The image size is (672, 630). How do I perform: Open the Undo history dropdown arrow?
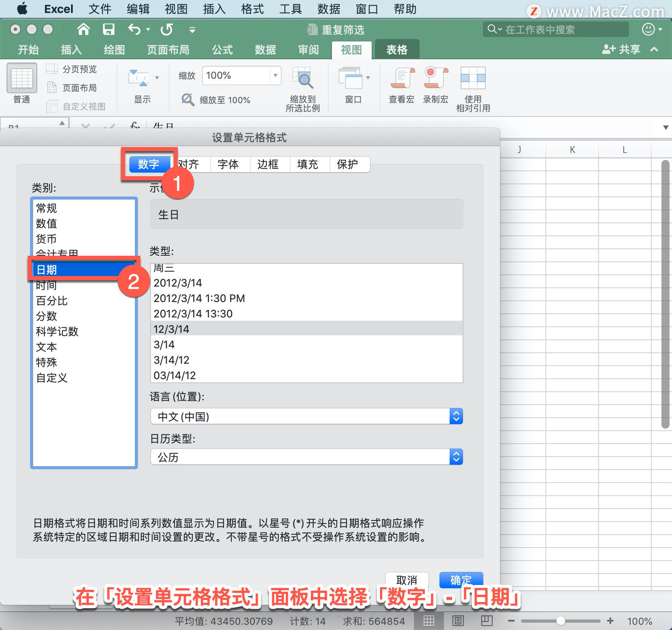coord(148,30)
